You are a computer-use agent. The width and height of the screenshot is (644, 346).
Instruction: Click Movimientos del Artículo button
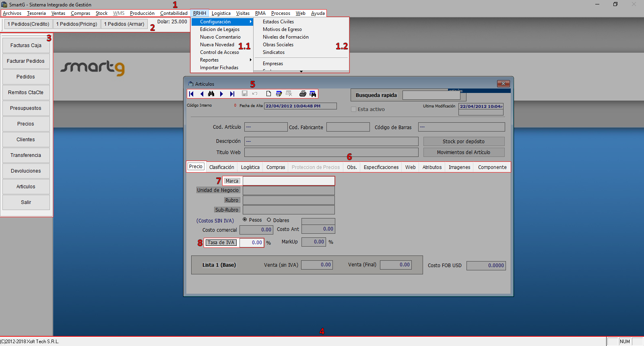[x=464, y=152]
